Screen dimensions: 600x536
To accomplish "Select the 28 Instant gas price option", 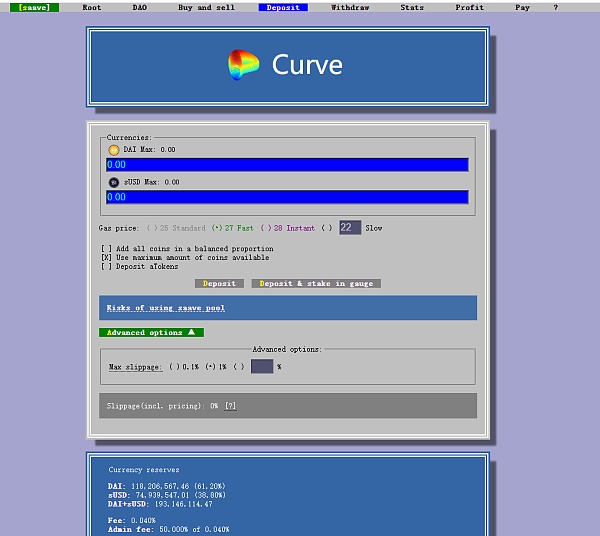I will point(288,228).
